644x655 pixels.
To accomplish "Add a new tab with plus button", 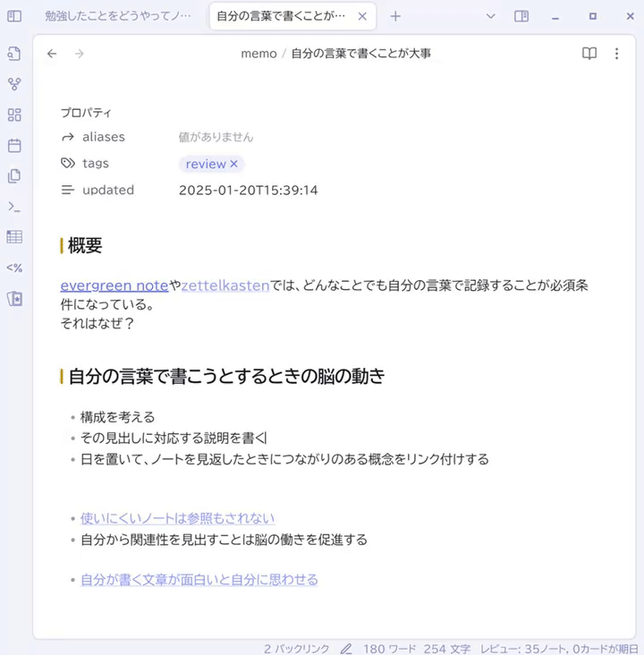I will click(x=395, y=16).
